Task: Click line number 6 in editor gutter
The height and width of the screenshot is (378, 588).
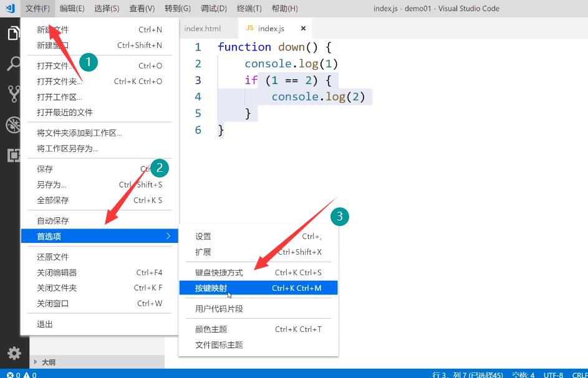Action: (198, 130)
